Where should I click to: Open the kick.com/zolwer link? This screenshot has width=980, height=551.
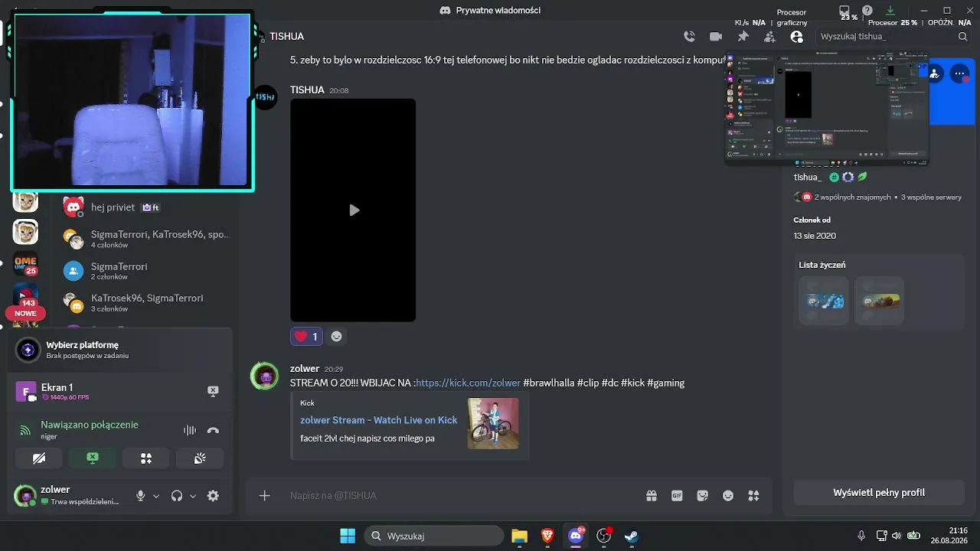pos(468,383)
